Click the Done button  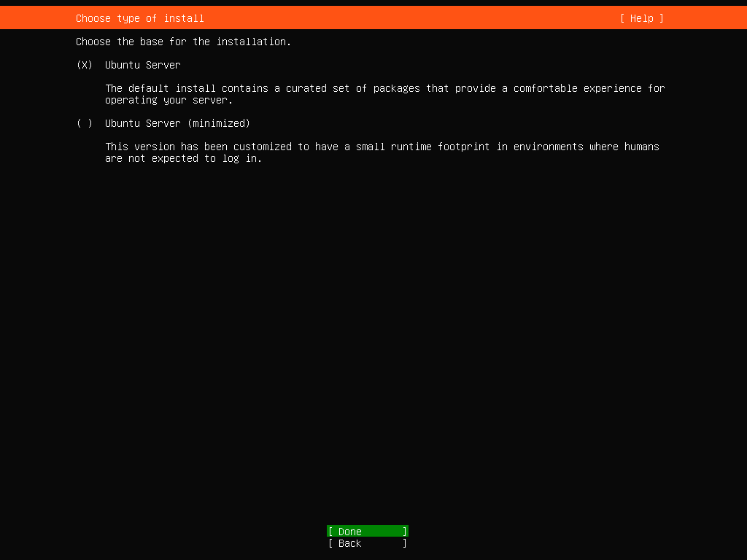click(368, 531)
